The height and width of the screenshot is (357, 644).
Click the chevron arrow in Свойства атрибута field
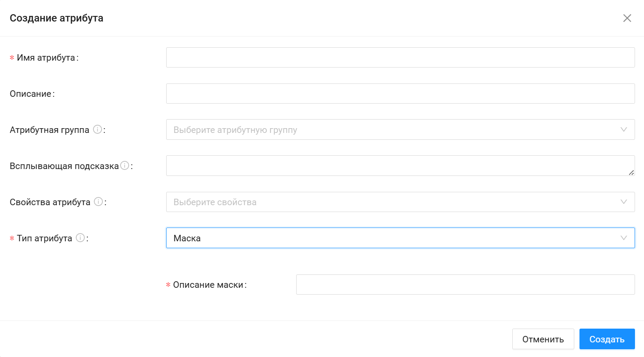click(x=623, y=202)
